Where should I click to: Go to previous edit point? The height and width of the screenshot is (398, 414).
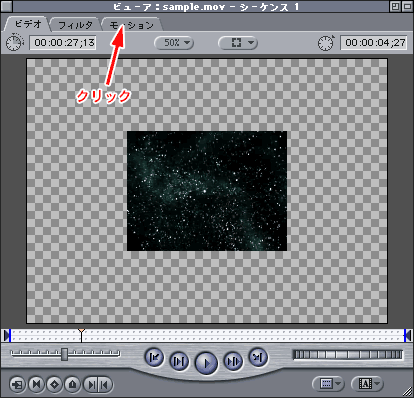[154, 357]
